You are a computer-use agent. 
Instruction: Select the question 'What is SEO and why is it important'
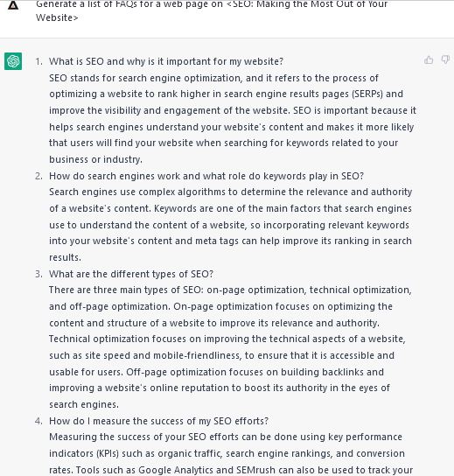pos(166,61)
